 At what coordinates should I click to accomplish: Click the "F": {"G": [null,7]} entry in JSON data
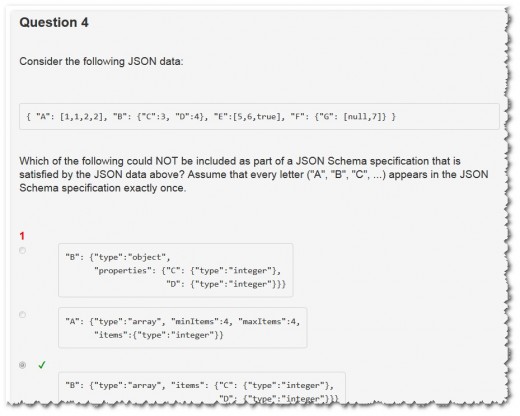pos(338,117)
